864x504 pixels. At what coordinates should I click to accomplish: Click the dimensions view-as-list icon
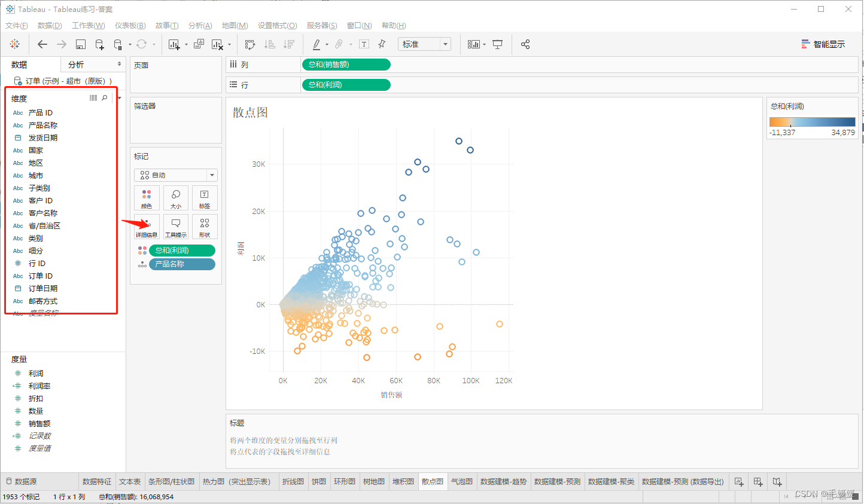point(93,97)
